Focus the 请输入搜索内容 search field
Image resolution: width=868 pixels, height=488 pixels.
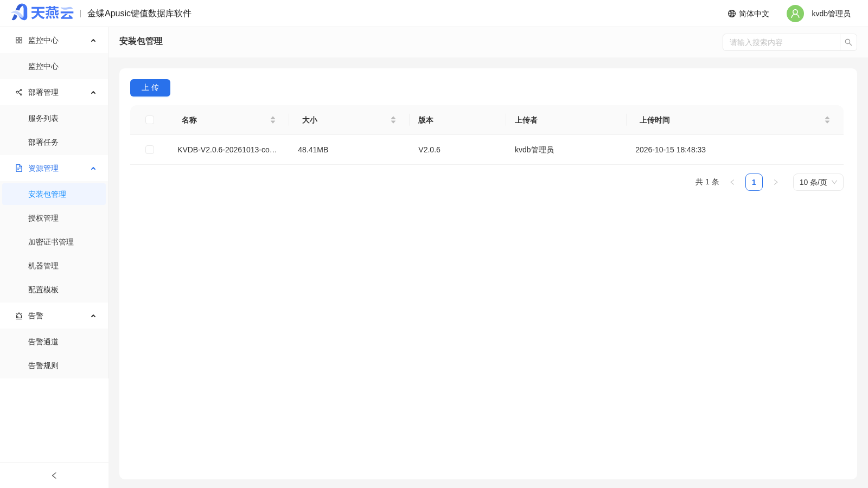pos(781,42)
